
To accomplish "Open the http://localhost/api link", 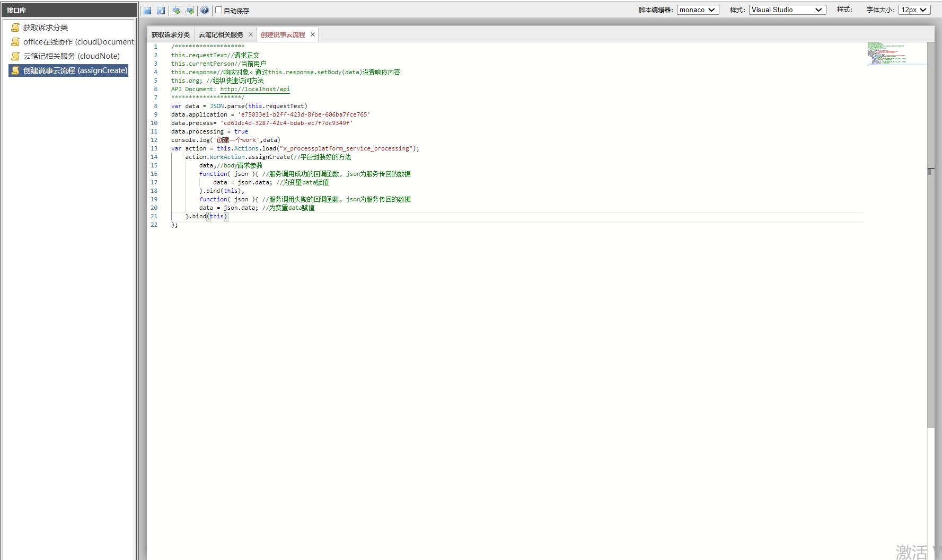I will pyautogui.click(x=255, y=90).
